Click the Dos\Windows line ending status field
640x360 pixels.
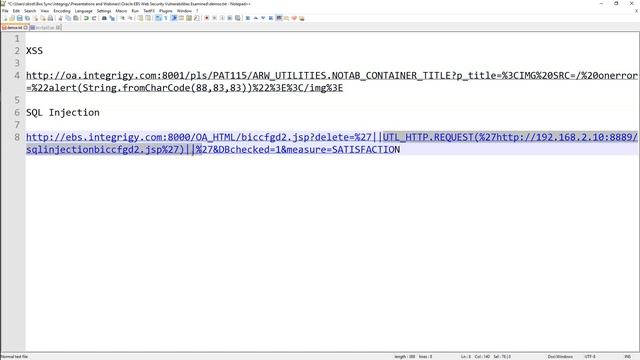560,357
